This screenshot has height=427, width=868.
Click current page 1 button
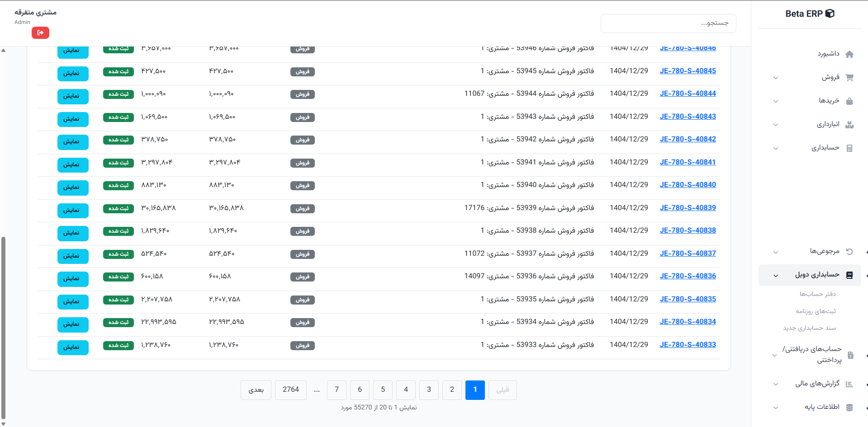[x=475, y=390]
